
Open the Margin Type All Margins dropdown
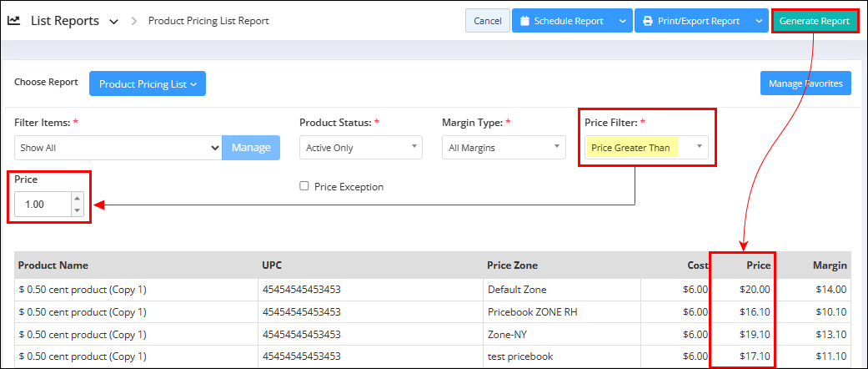coord(504,148)
